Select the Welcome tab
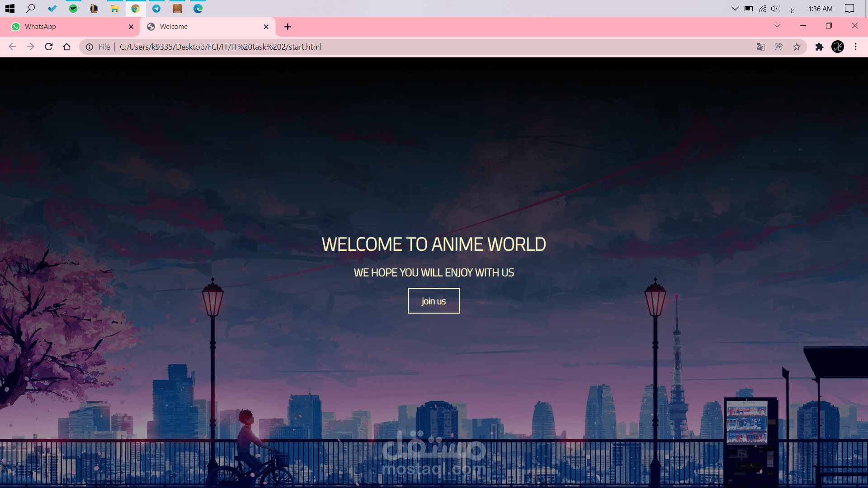This screenshot has width=868, height=488. click(x=207, y=27)
